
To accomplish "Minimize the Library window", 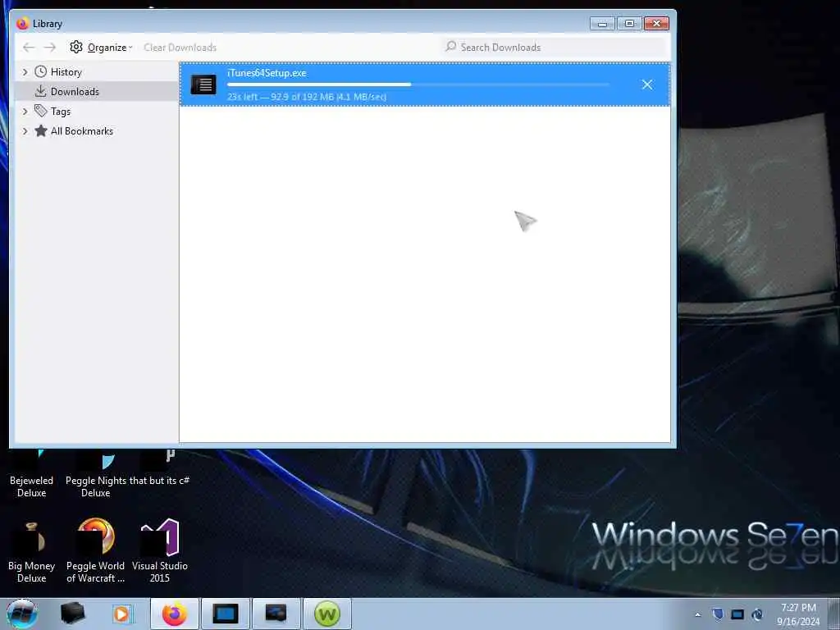I will click(x=602, y=24).
